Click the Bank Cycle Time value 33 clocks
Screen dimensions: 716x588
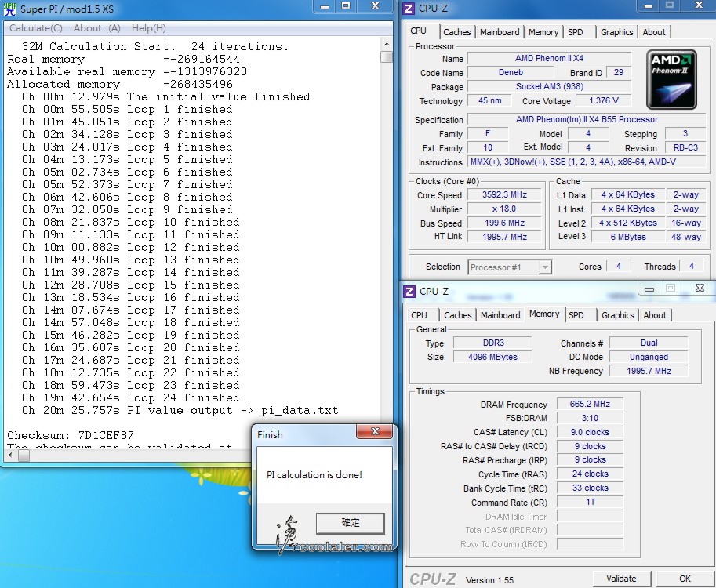[590, 488]
